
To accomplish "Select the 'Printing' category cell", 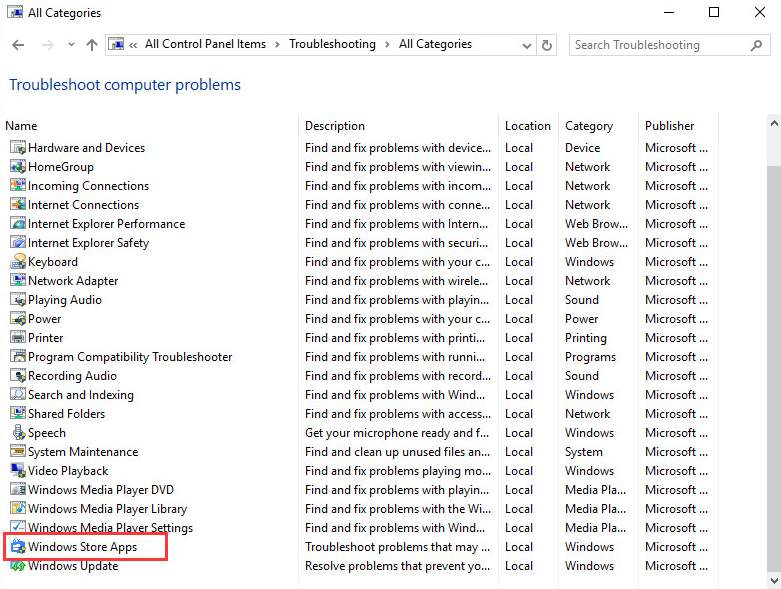I will [x=586, y=338].
